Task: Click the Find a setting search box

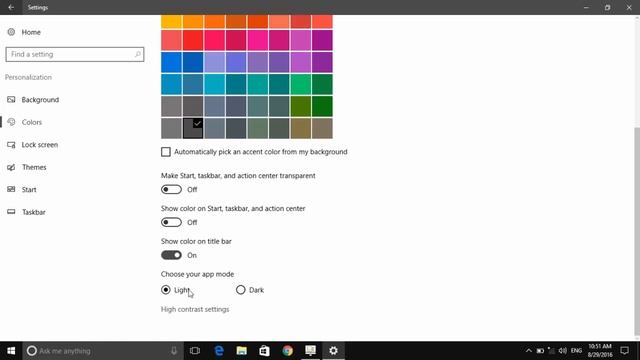Action: point(75,54)
